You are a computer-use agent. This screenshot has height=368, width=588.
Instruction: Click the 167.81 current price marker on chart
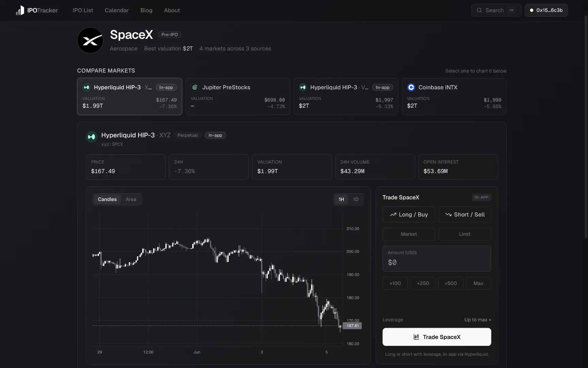click(x=352, y=326)
